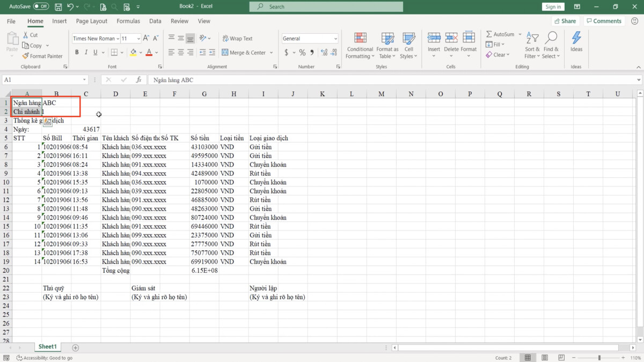
Task: Click the Insert cells icon
Action: pyautogui.click(x=434, y=38)
